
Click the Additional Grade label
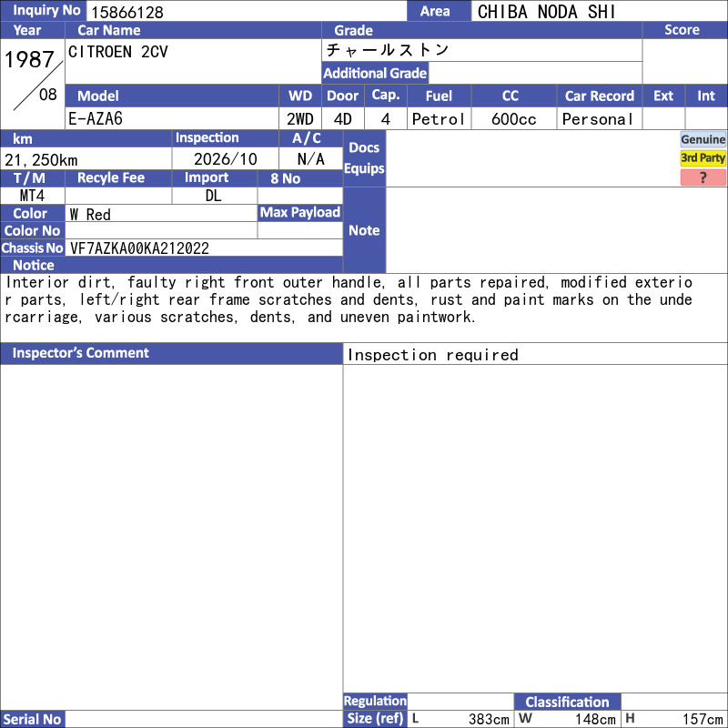tap(375, 73)
